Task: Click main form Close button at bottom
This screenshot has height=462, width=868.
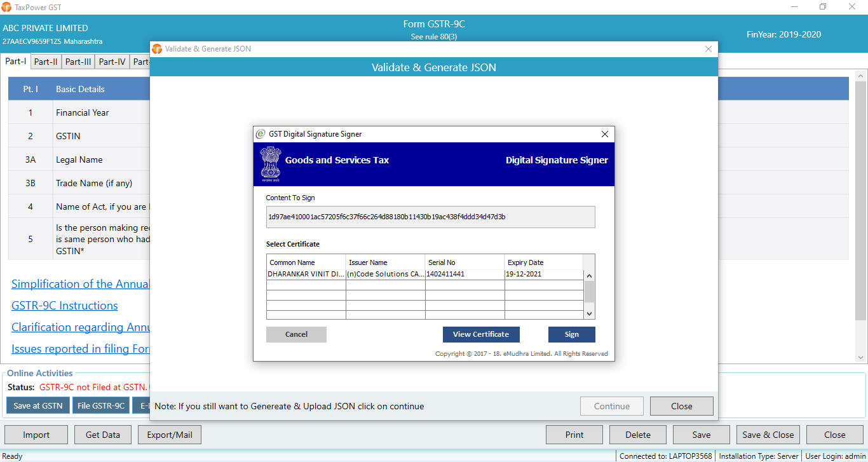Action: pyautogui.click(x=835, y=435)
